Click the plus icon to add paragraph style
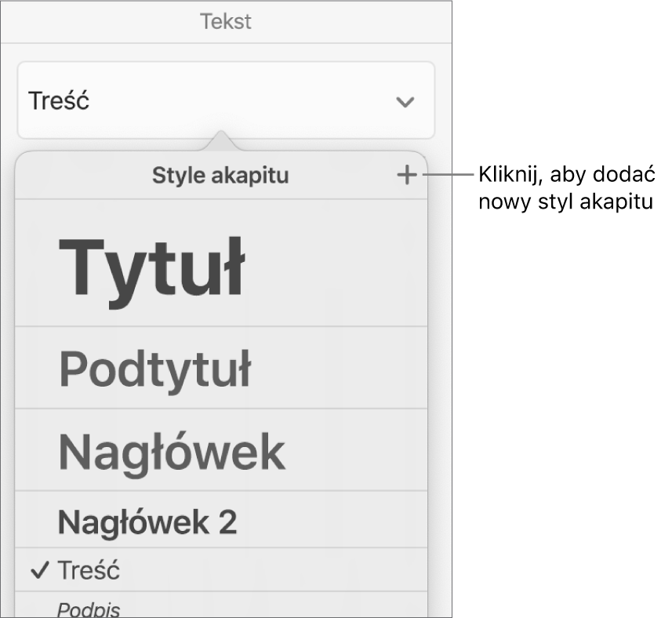The height and width of the screenshot is (618, 672). [x=406, y=176]
